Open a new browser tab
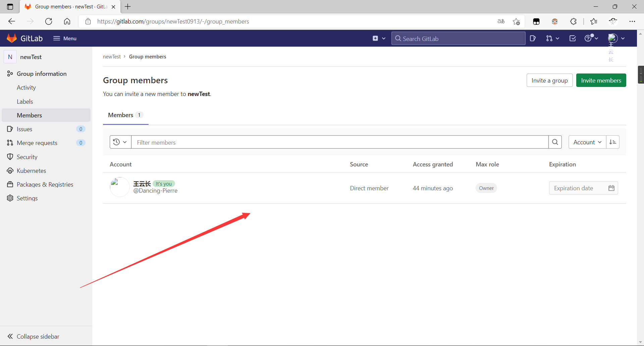 [128, 6]
